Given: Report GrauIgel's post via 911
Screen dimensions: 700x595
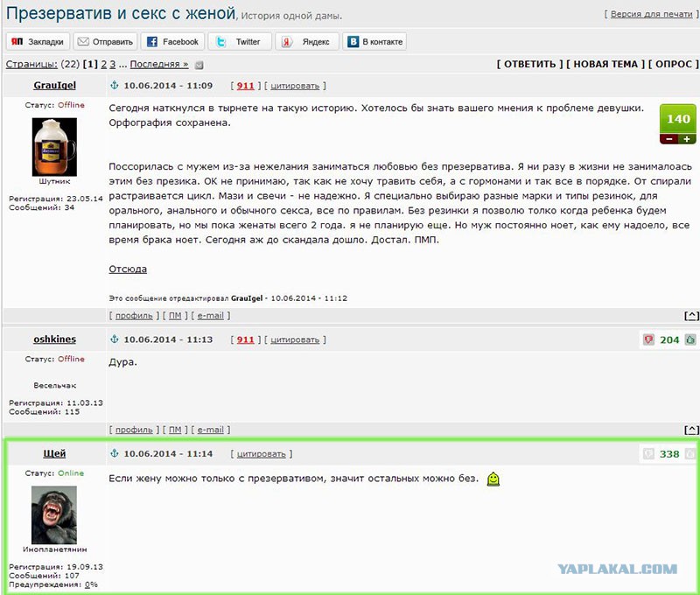Looking at the screenshot, I should coord(245,86).
